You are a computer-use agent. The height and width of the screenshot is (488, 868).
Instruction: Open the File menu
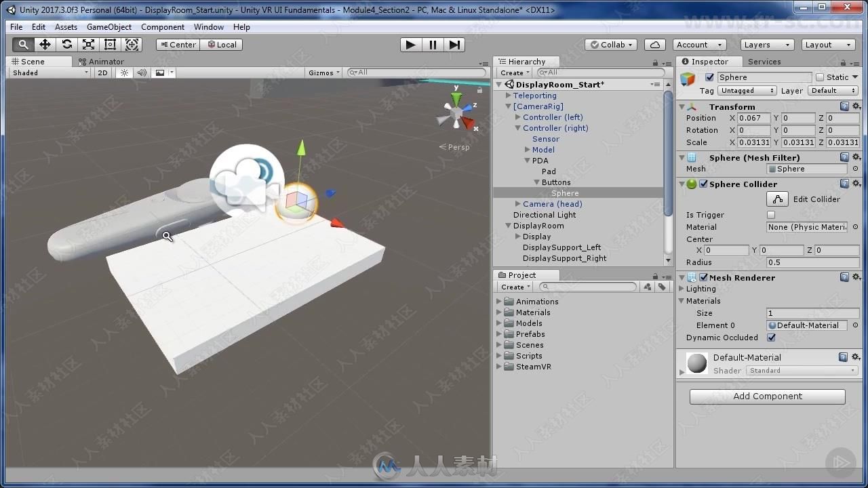pos(16,27)
